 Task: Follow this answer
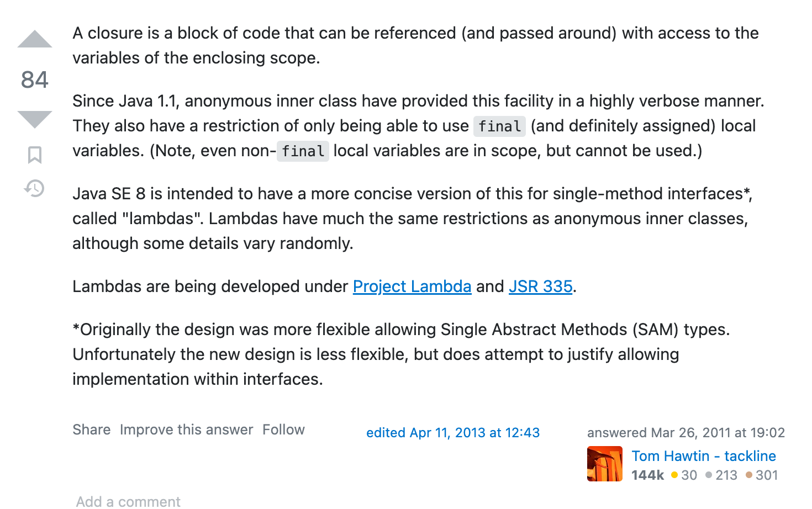click(x=283, y=430)
